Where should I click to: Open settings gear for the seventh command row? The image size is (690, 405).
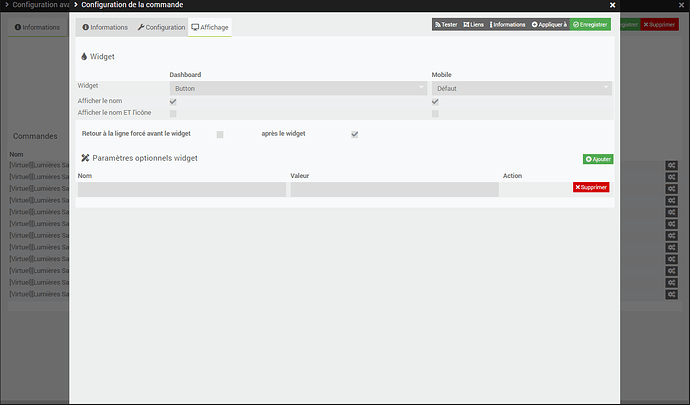pyautogui.click(x=672, y=236)
